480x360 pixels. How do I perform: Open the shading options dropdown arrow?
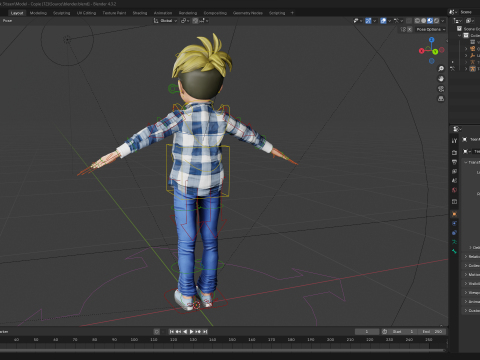coord(443,21)
